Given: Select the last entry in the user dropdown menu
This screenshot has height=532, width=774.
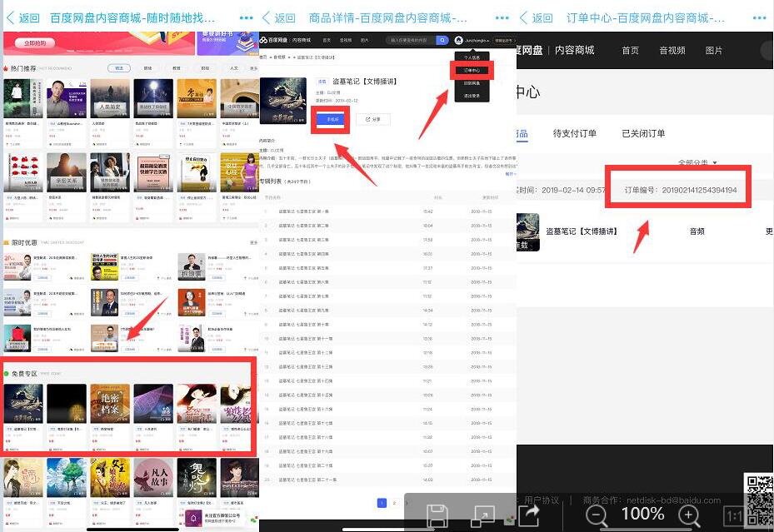Looking at the screenshot, I should click(472, 96).
